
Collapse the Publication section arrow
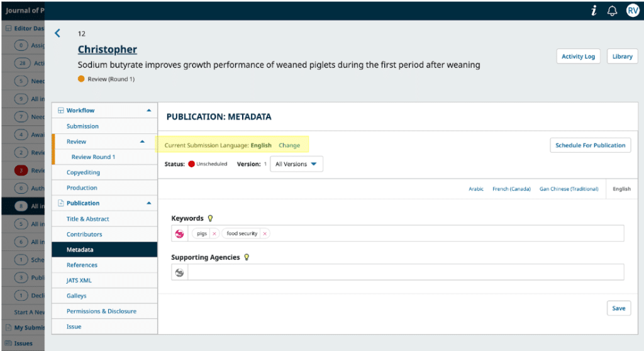(x=149, y=203)
